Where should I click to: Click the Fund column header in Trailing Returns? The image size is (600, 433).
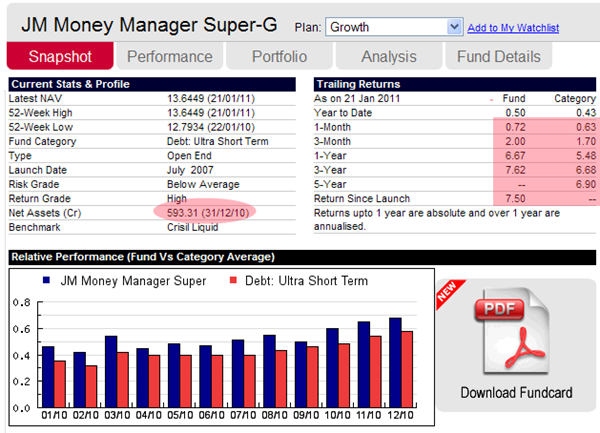tap(514, 98)
